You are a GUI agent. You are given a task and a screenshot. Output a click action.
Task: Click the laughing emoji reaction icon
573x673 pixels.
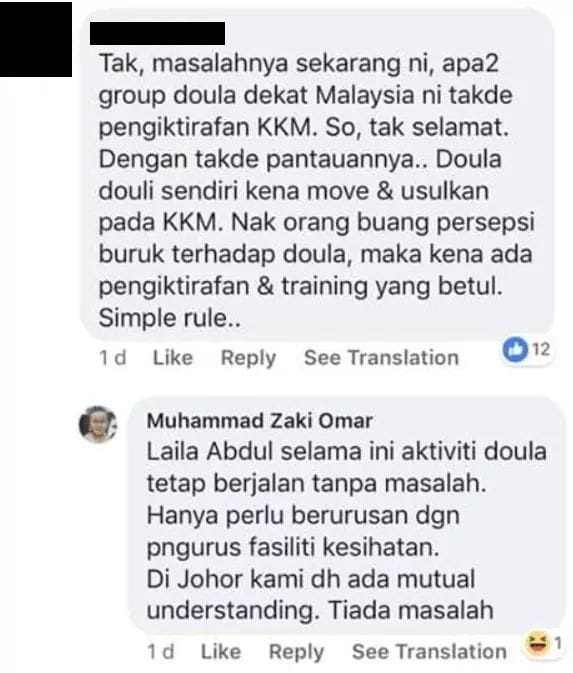[x=537, y=644]
